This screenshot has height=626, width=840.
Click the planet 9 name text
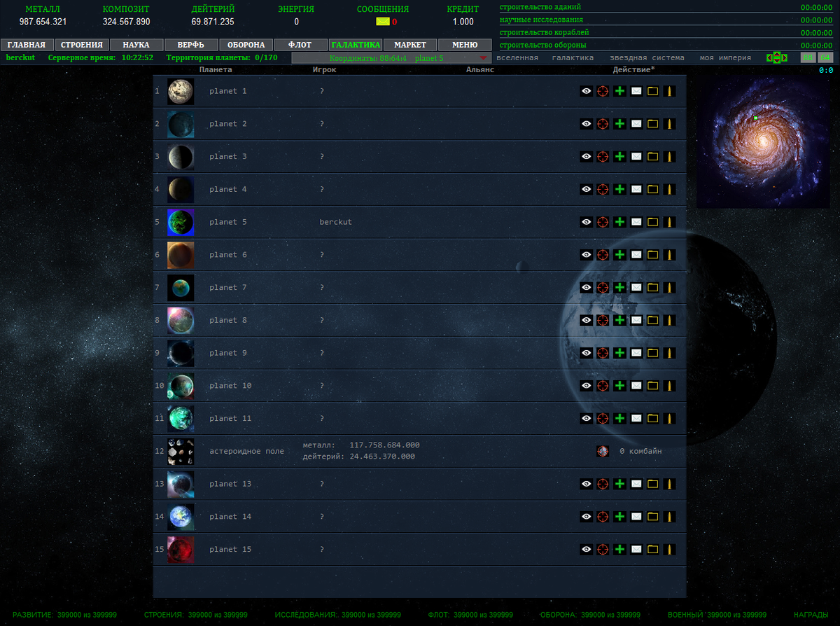228,353
